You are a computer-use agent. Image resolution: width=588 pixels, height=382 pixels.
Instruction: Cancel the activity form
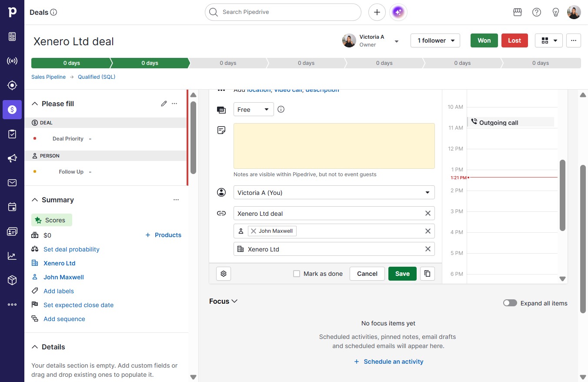pyautogui.click(x=367, y=274)
